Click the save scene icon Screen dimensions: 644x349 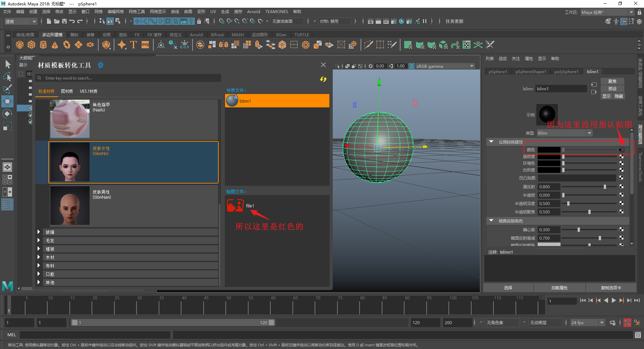point(64,21)
